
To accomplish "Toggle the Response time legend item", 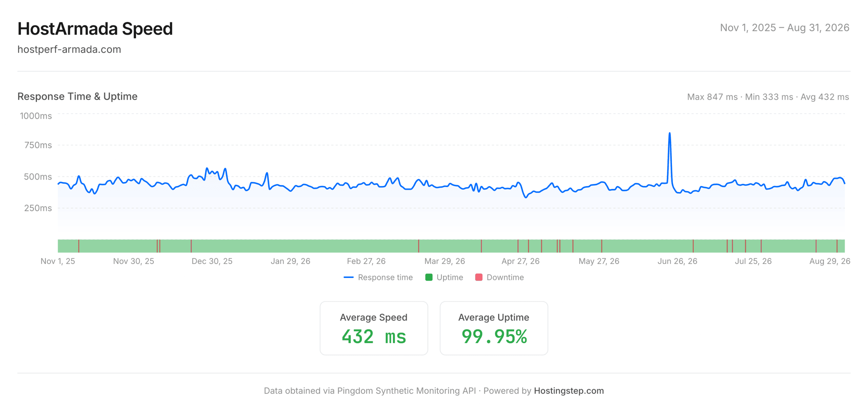I will pyautogui.click(x=378, y=277).
